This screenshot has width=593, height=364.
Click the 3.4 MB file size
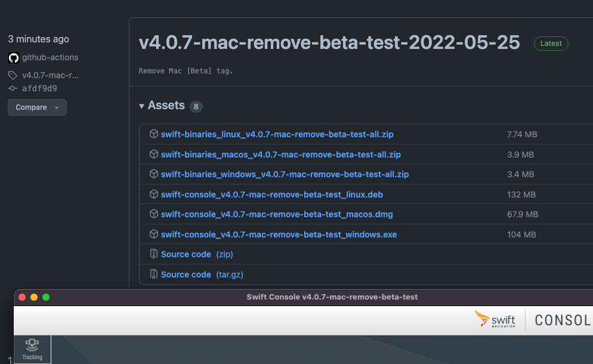click(520, 174)
